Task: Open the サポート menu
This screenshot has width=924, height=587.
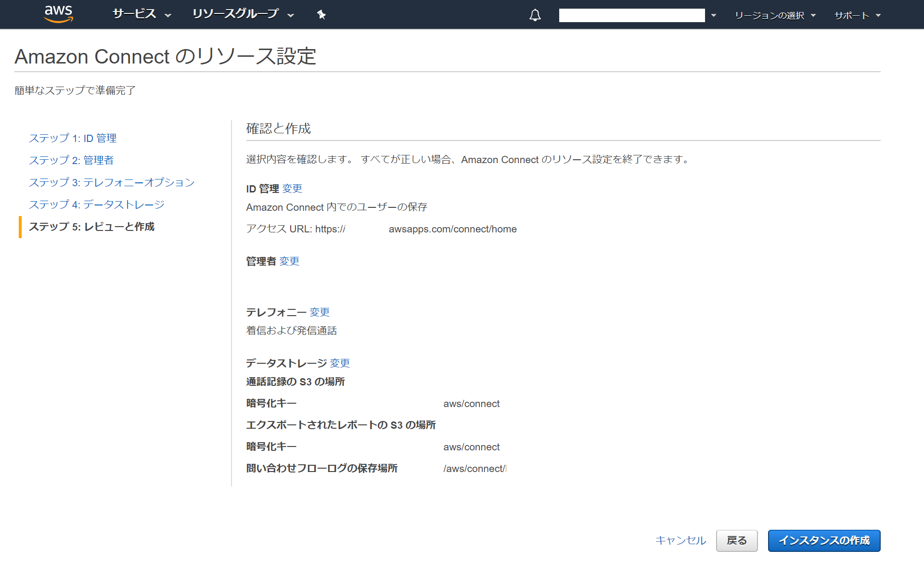Action: [x=857, y=15]
